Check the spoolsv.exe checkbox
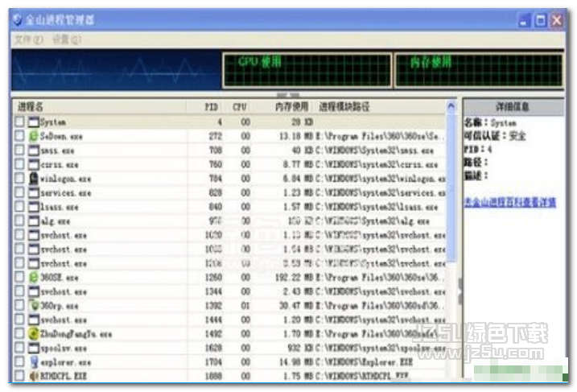Screen dimensions: 577x392 click(19, 348)
